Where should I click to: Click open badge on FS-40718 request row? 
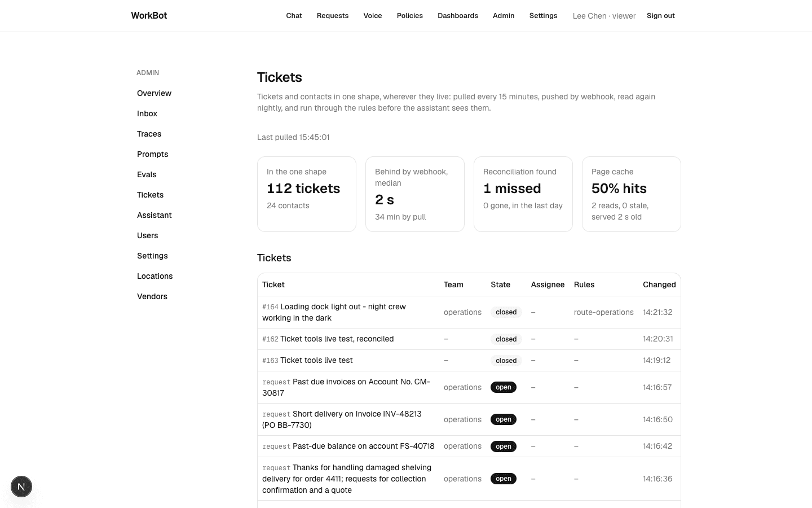504,446
